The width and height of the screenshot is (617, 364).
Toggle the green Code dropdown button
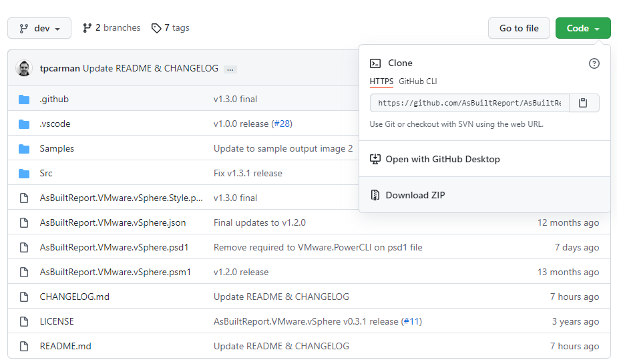tap(583, 28)
